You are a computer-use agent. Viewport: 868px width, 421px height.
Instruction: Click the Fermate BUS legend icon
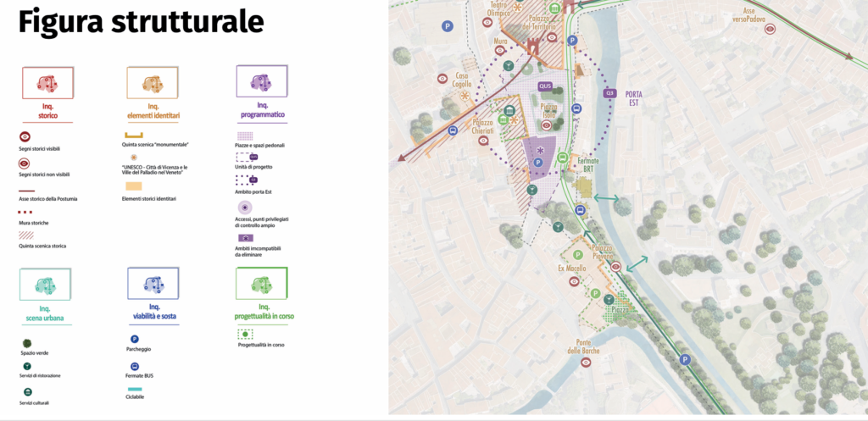136,367
